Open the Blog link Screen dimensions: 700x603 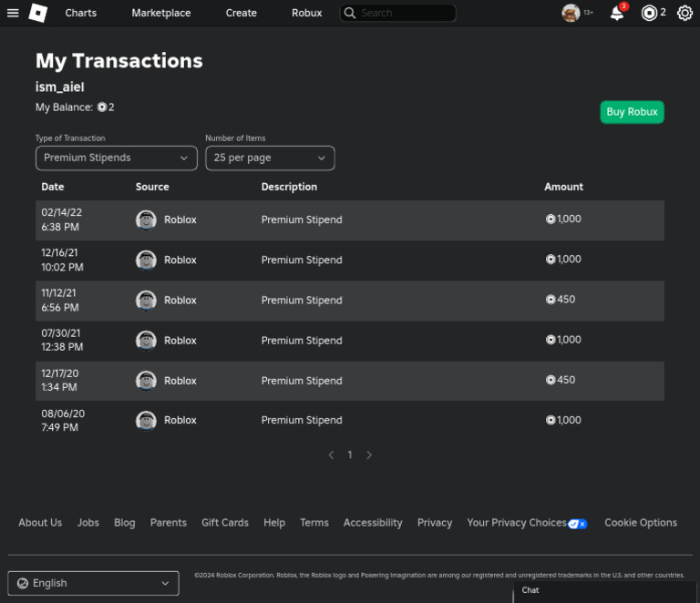[125, 523]
